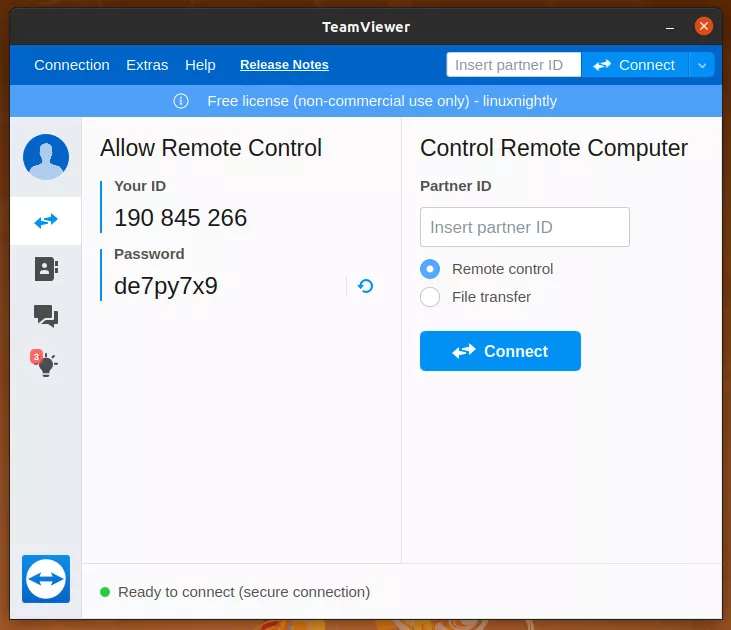Open the user profile avatar
Screen dimensions: 731x630
point(46,157)
